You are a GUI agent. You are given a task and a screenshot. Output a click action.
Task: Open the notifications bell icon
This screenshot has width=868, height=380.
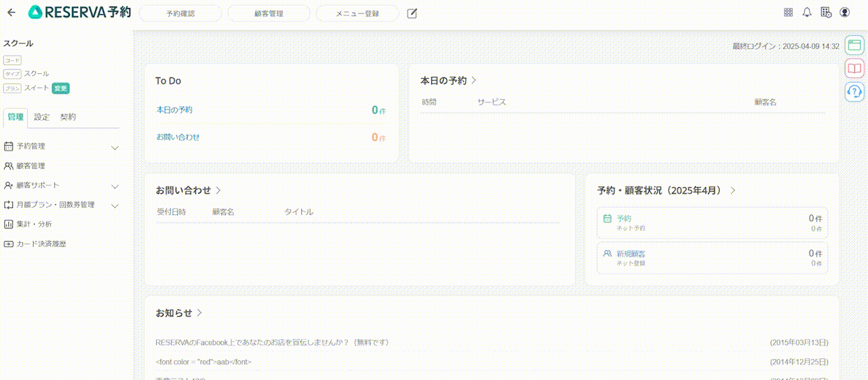click(x=807, y=12)
